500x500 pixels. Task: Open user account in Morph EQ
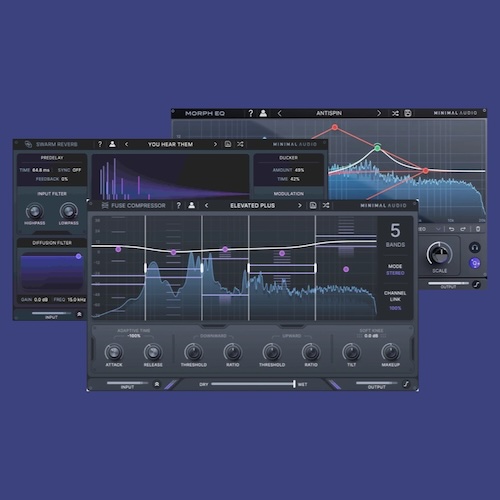pyautogui.click(x=263, y=113)
